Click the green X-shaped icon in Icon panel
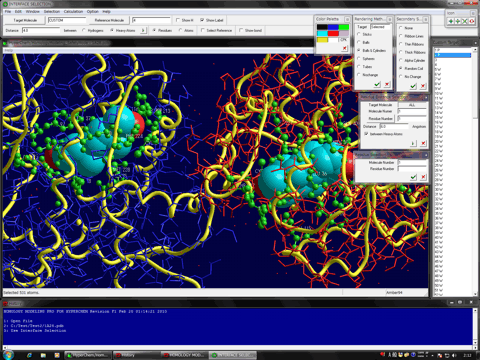Image resolution: width=480 pixels, height=360 pixels. coord(464,21)
